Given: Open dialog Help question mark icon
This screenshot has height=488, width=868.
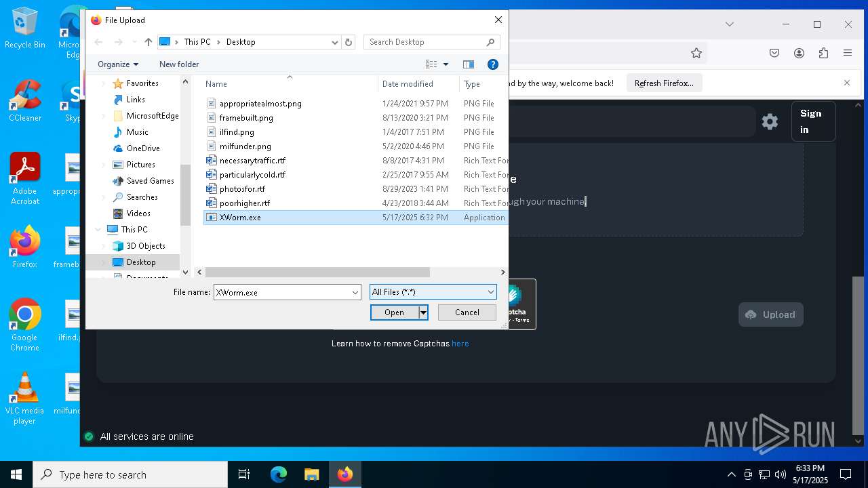Looking at the screenshot, I should 493,64.
